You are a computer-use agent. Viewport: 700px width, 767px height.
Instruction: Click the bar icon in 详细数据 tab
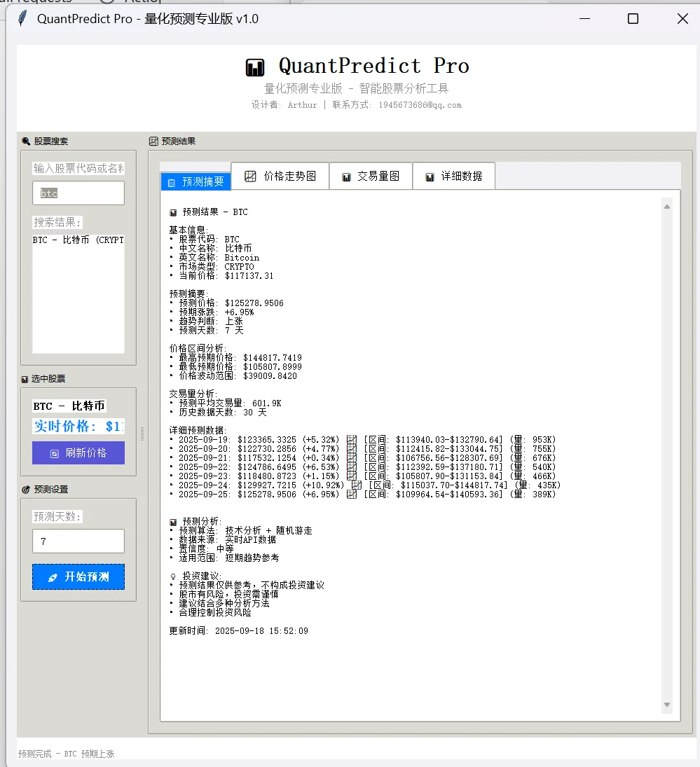click(x=430, y=177)
